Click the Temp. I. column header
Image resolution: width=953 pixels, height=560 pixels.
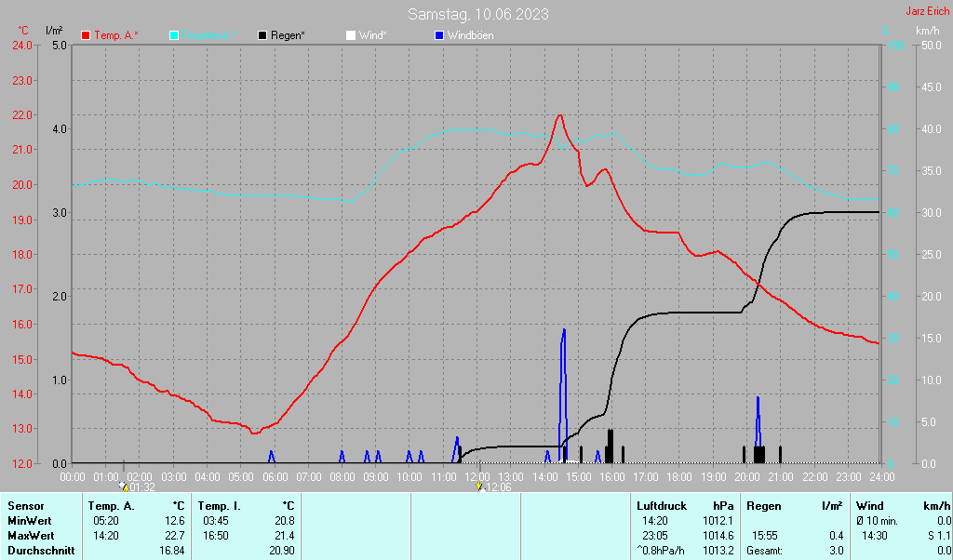[x=220, y=506]
